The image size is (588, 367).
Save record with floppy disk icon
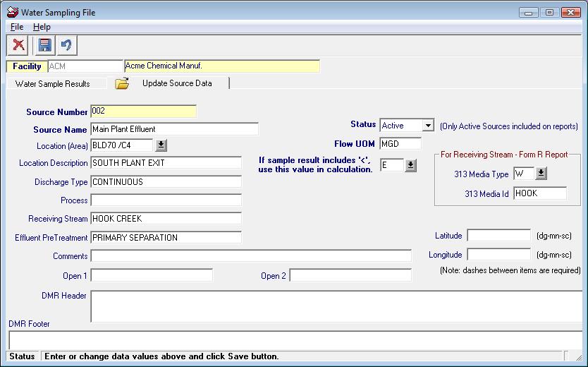(x=44, y=45)
